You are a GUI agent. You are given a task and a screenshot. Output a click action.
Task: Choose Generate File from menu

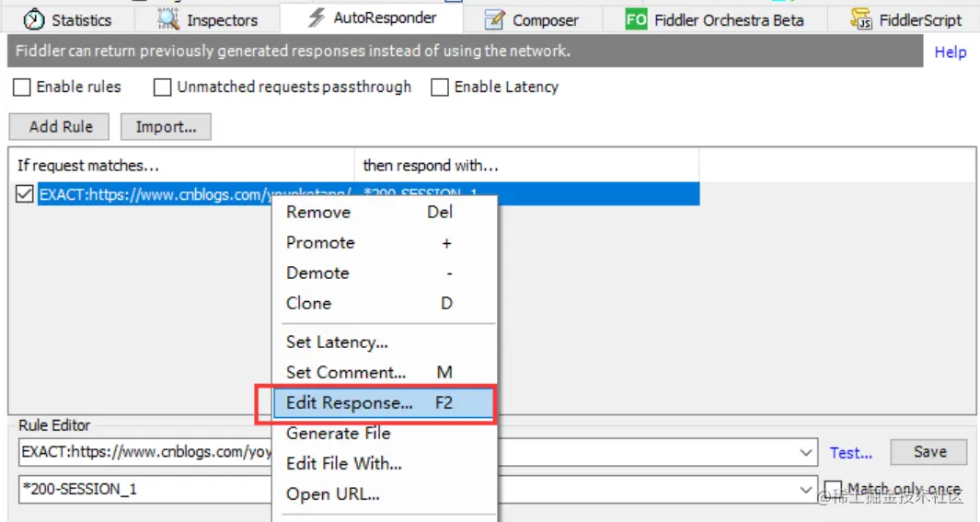tap(385, 434)
